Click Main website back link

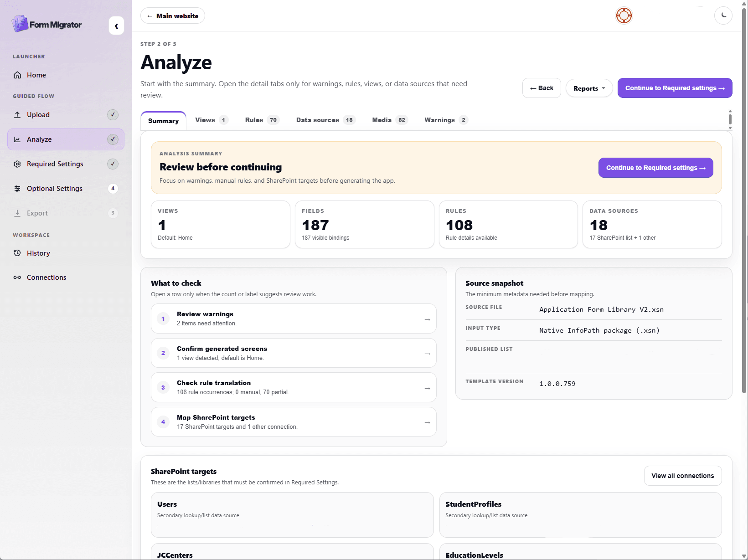pyautogui.click(x=173, y=16)
